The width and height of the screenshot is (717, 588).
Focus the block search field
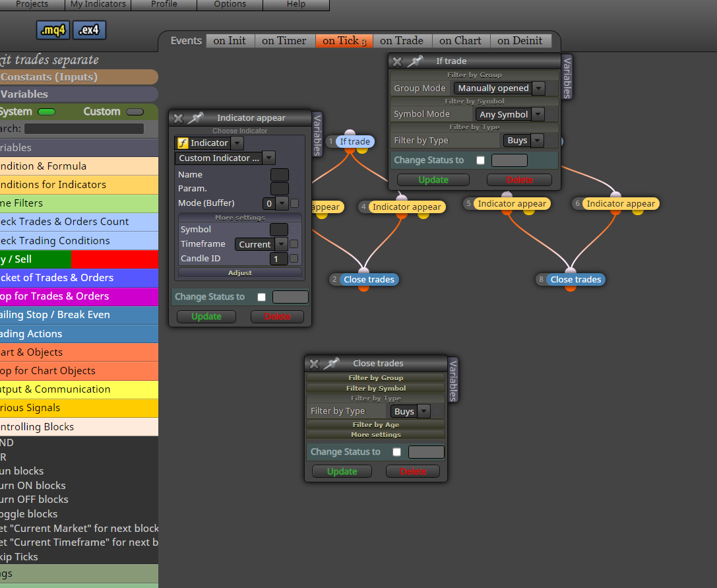pyautogui.click(x=84, y=129)
